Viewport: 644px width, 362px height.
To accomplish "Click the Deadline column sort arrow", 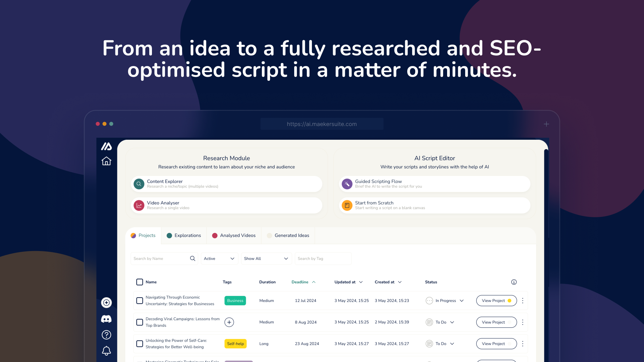I will 313,282.
